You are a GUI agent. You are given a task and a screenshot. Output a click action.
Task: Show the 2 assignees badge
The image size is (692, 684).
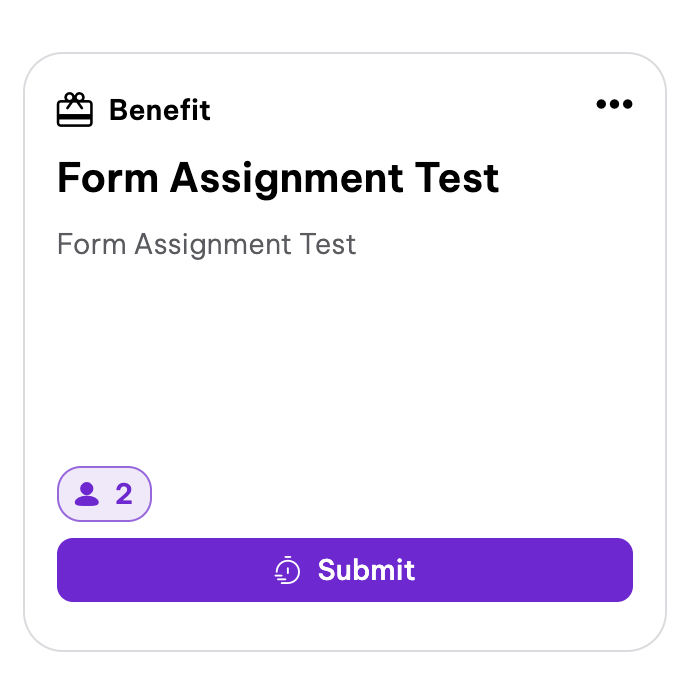tap(104, 494)
